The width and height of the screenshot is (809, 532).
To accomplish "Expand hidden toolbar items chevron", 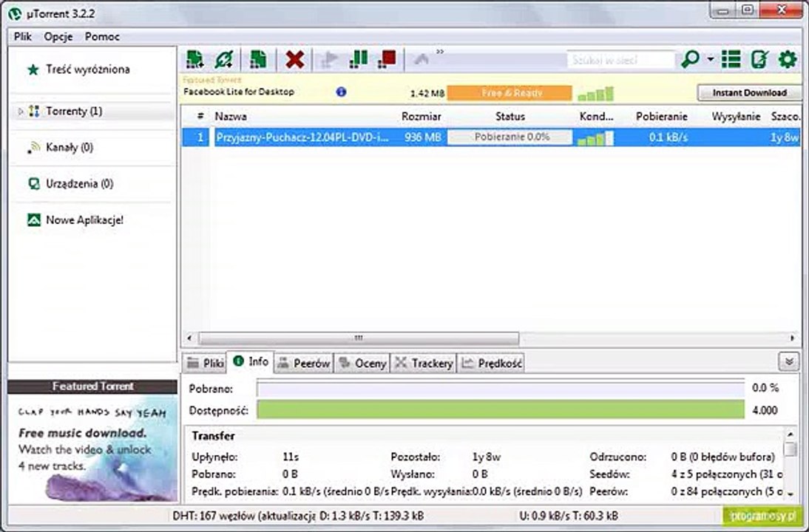I will [440, 52].
